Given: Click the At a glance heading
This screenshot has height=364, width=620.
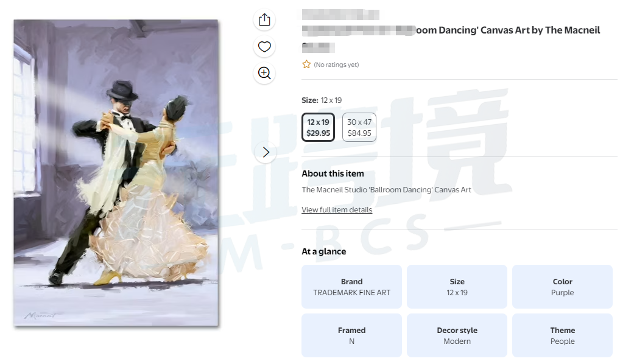Looking at the screenshot, I should tap(324, 252).
